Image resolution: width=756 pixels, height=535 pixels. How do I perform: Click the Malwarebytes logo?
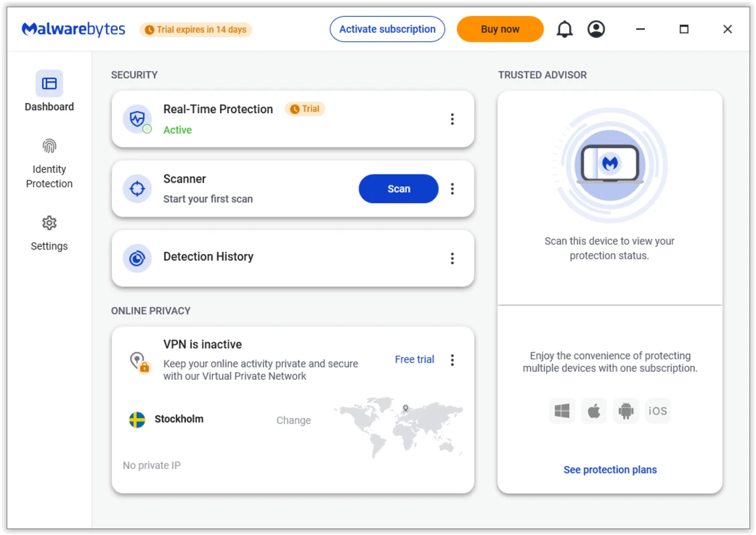tap(73, 29)
